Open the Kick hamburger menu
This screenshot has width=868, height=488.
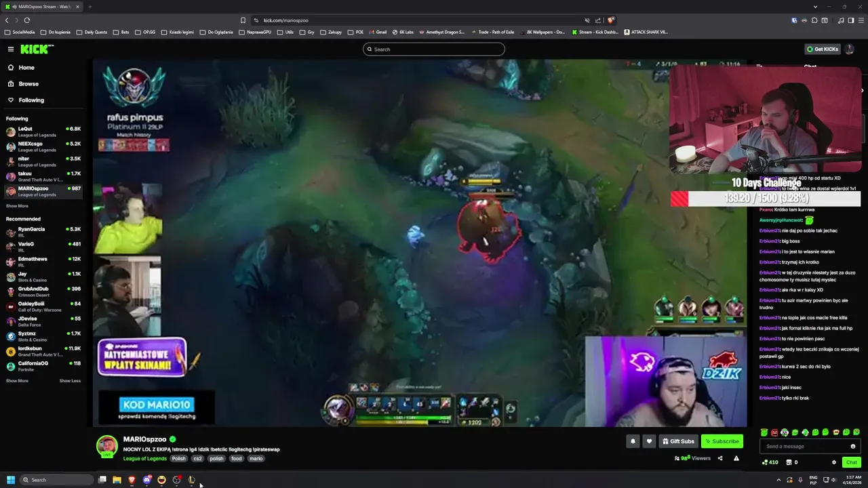coord(11,49)
